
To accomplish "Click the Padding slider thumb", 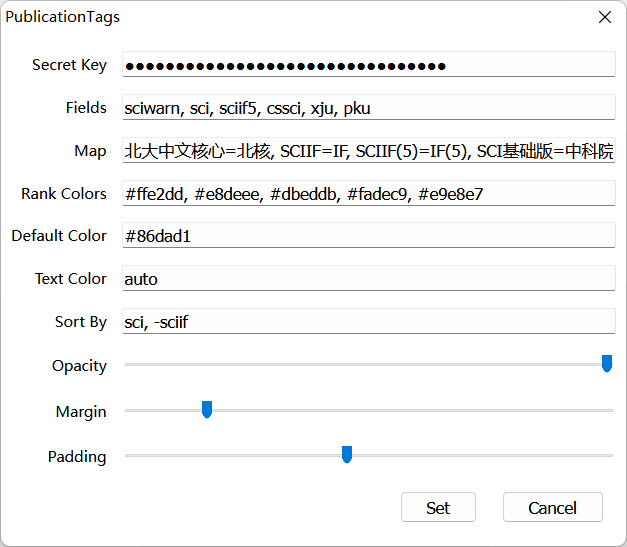I will tap(347, 455).
